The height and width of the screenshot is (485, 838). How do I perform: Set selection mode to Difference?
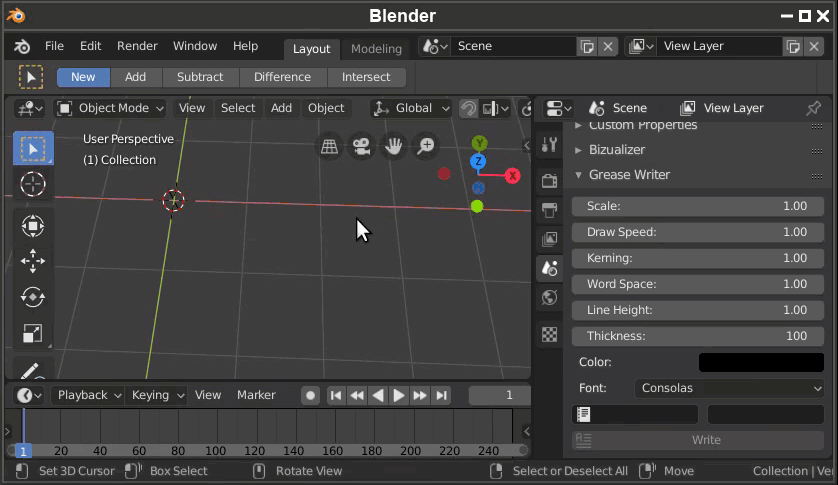click(282, 77)
